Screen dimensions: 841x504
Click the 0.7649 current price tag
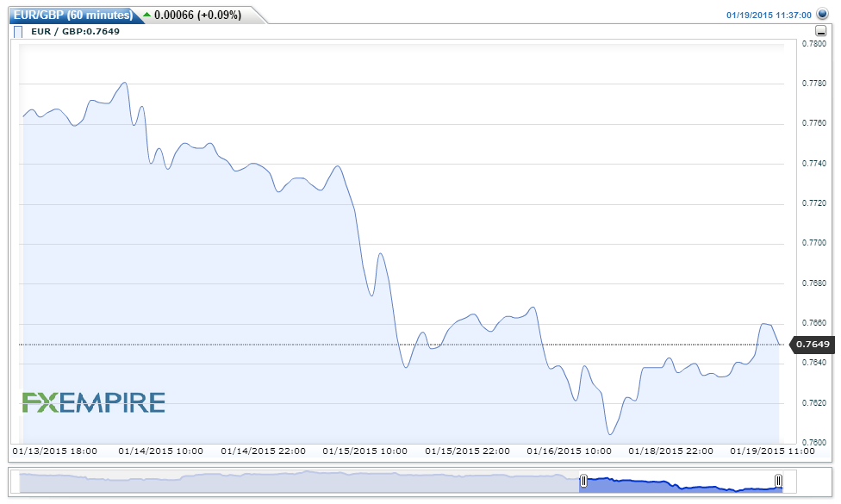pyautogui.click(x=813, y=345)
